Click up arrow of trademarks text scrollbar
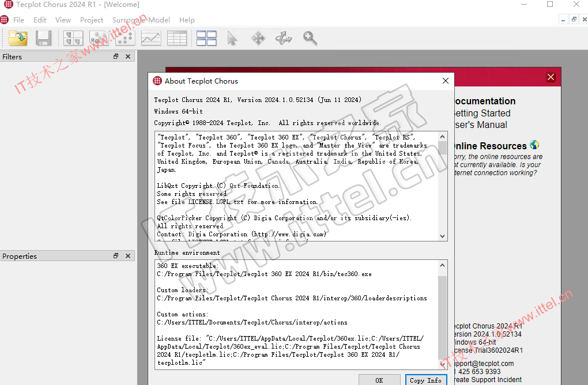The width and height of the screenshot is (588, 385). point(443,137)
